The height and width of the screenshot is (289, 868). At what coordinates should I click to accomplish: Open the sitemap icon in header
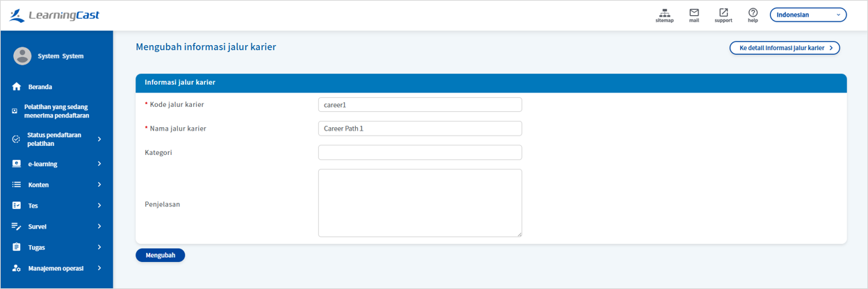664,13
